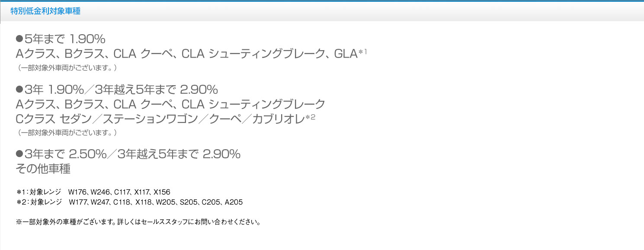Screen dimensions: 644x250
Task: Click the ＊1 superscript after GLA
Action: (x=363, y=52)
